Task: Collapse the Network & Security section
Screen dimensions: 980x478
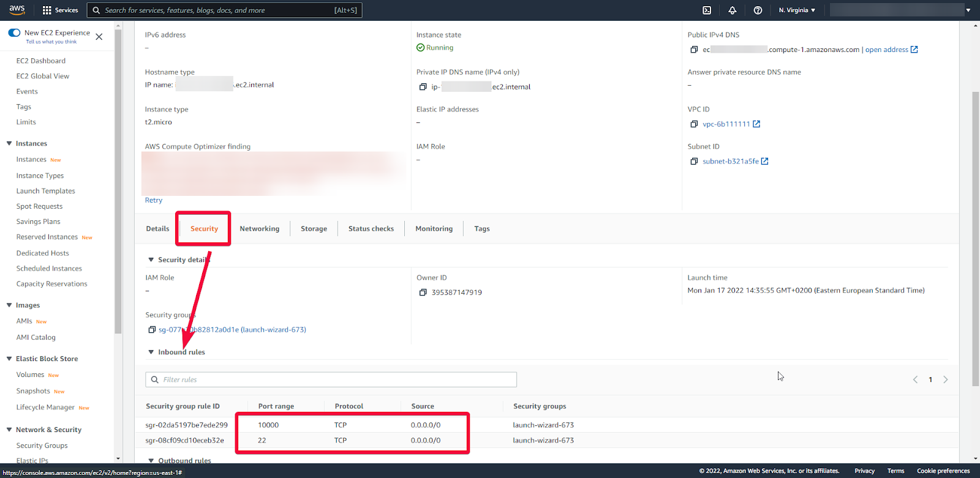Action: tap(9, 430)
